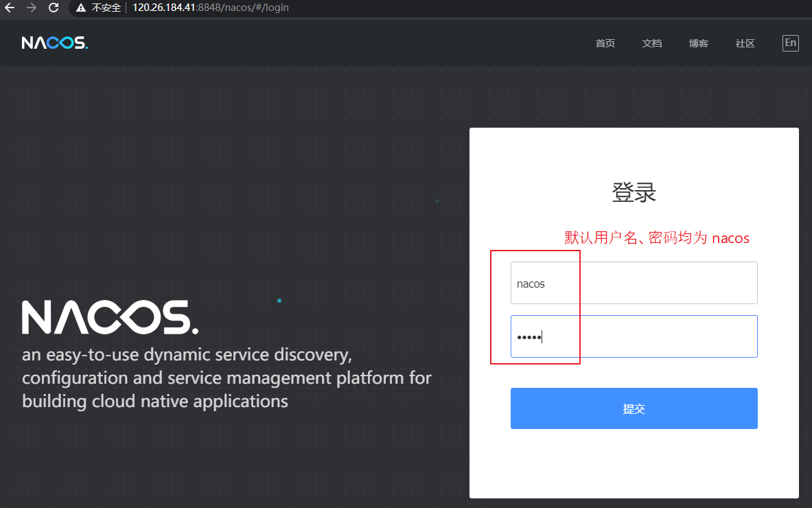
Task: Open the 社区 navigation item
Action: pyautogui.click(x=745, y=43)
